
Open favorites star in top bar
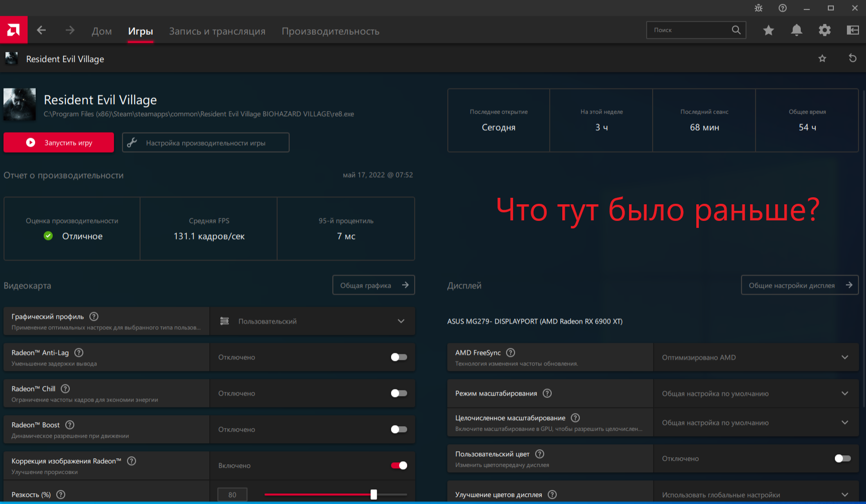[769, 30]
